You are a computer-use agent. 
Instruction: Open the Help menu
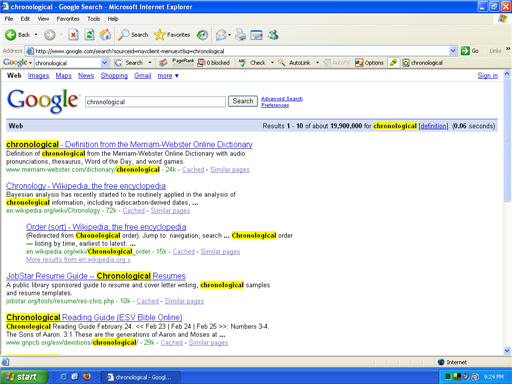113,19
